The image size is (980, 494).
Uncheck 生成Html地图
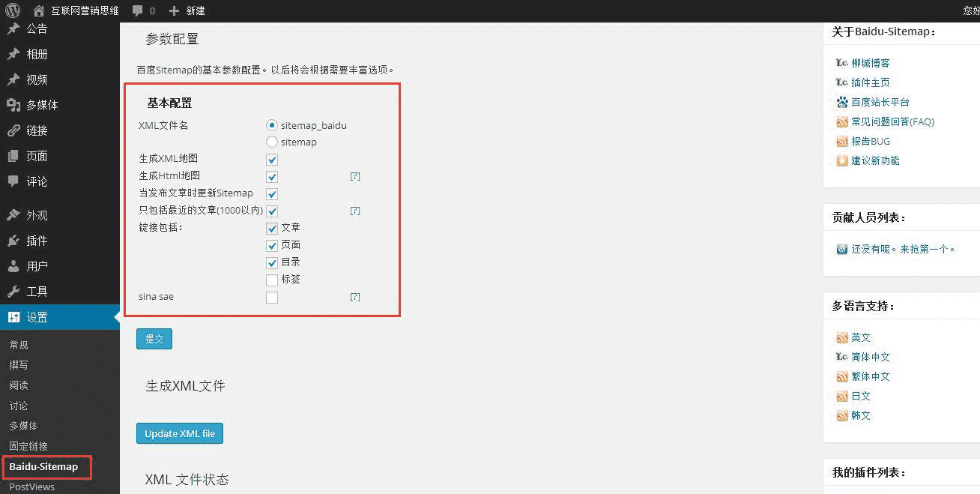(x=271, y=175)
